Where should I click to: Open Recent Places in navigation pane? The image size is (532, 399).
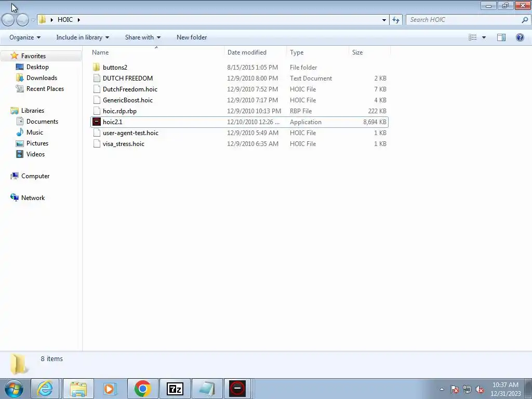45,88
